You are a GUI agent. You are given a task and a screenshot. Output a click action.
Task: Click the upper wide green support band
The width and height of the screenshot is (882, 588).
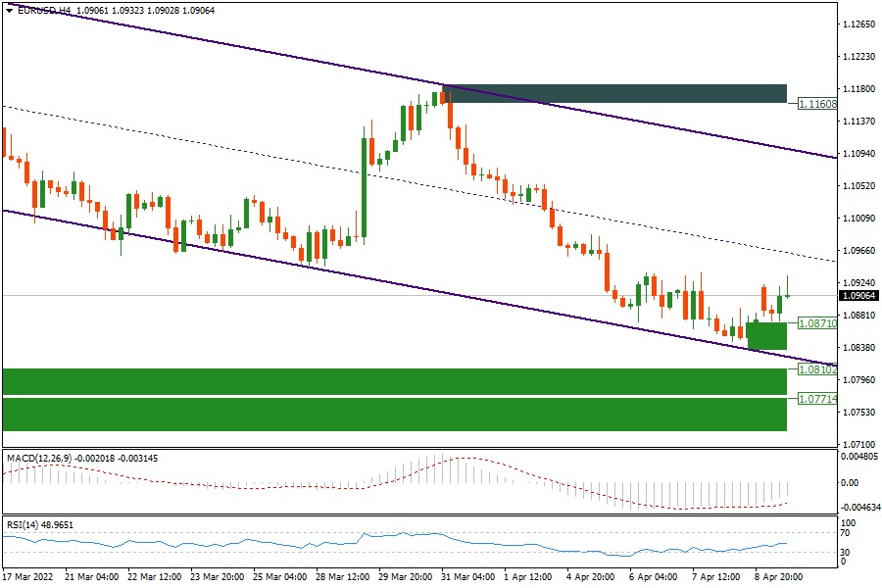[392, 381]
